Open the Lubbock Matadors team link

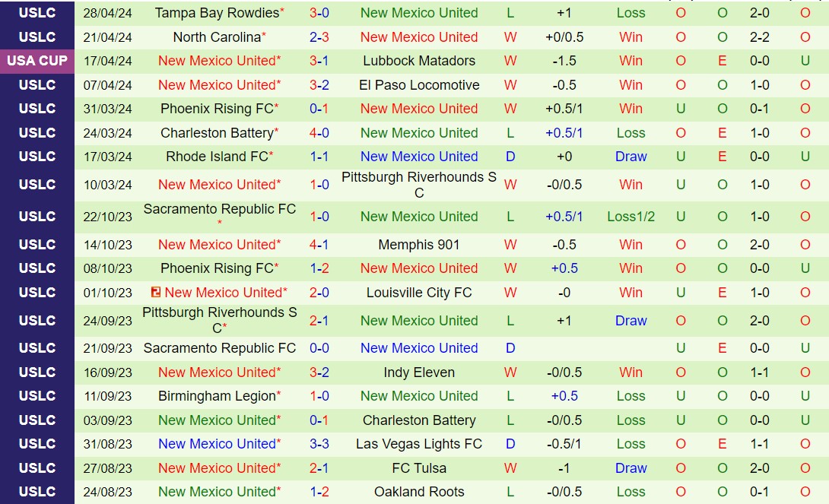[x=419, y=61]
